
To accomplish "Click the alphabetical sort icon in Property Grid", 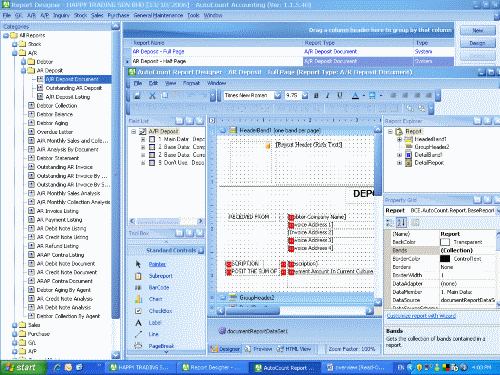I will [x=401, y=222].
